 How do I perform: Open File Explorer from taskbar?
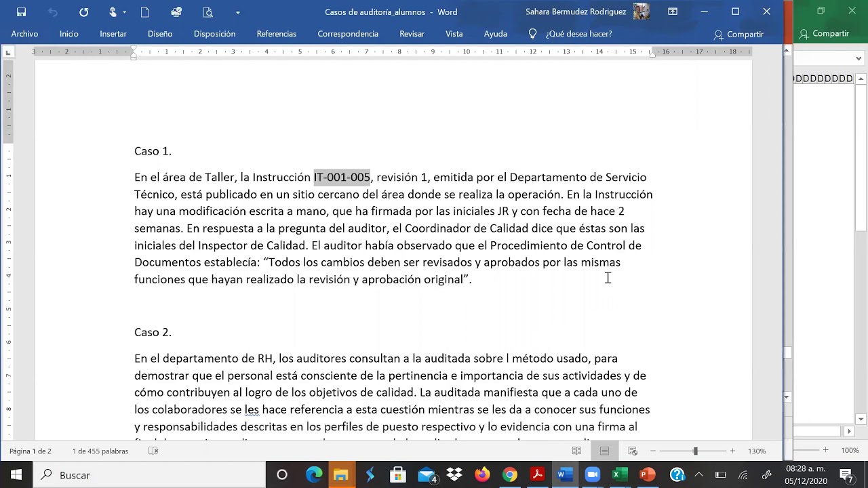pyautogui.click(x=341, y=475)
